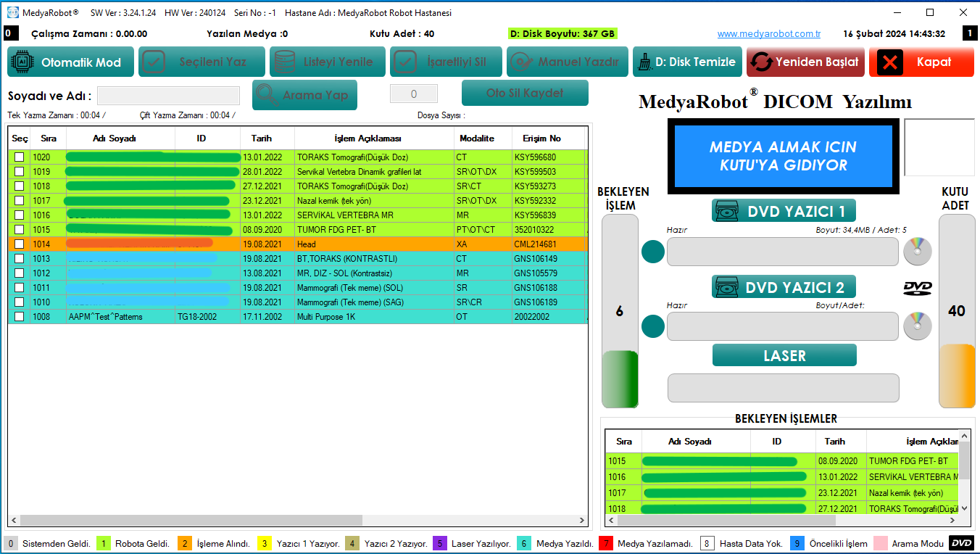This screenshot has height=554, width=980.
Task: Click the Soyadı ve Adı search field
Action: tap(168, 96)
